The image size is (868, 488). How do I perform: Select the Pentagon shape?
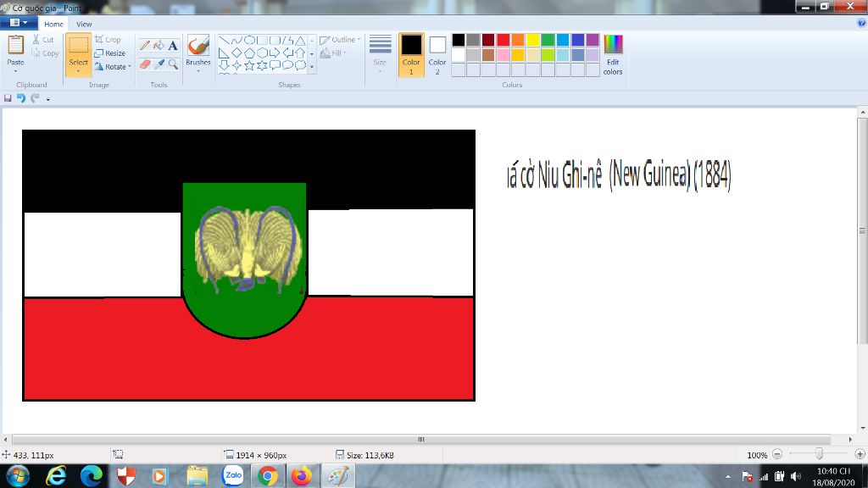tap(249, 53)
